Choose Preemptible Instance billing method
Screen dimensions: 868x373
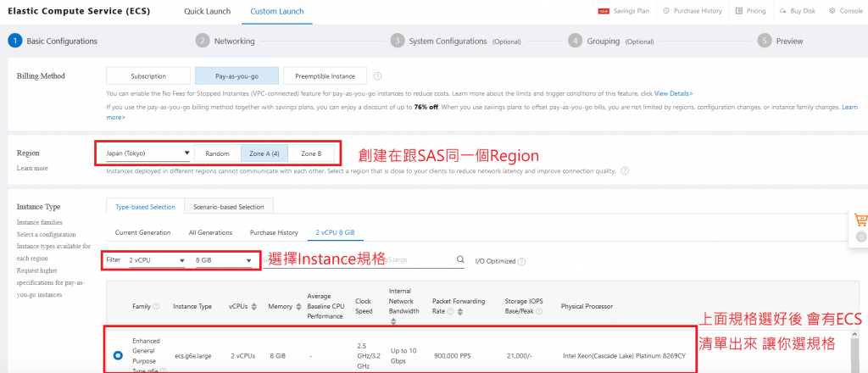[325, 75]
